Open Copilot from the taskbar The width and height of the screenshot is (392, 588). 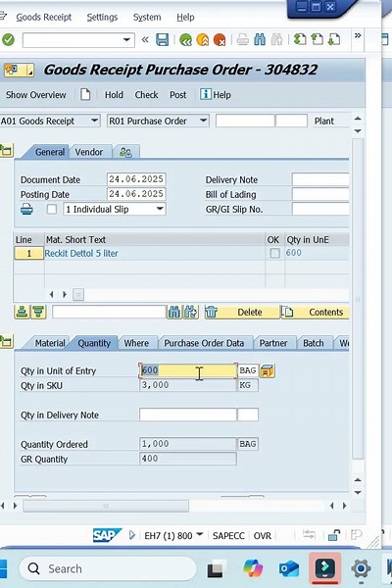point(253,568)
